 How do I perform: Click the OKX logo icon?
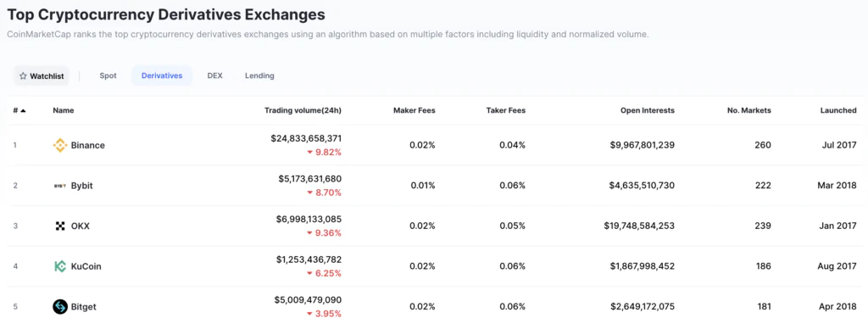pos(60,226)
